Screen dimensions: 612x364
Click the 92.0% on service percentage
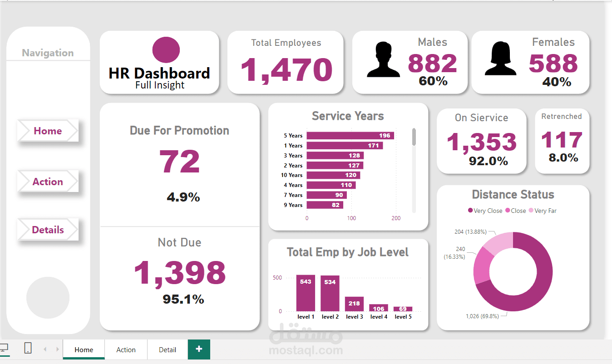pyautogui.click(x=489, y=161)
